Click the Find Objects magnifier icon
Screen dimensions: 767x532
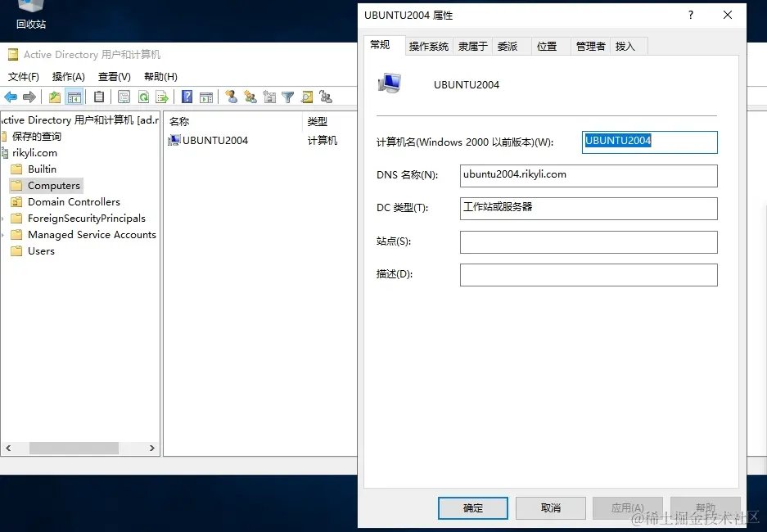click(306, 96)
